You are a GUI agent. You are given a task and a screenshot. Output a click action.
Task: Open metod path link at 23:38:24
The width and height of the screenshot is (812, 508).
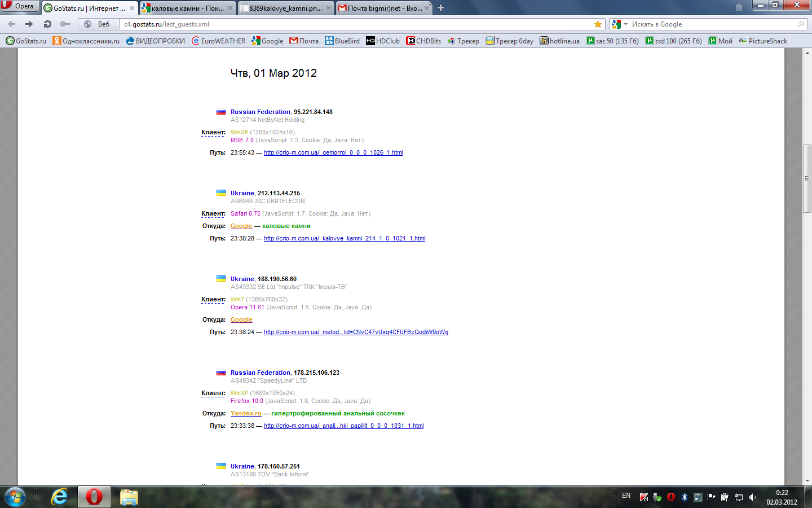(356, 332)
